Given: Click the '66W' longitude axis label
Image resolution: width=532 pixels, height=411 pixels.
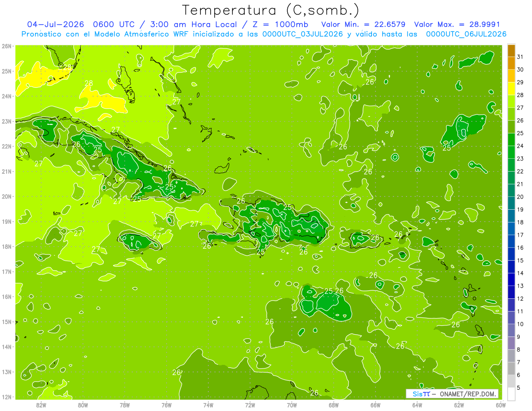Looking at the screenshot, I should (376, 405).
